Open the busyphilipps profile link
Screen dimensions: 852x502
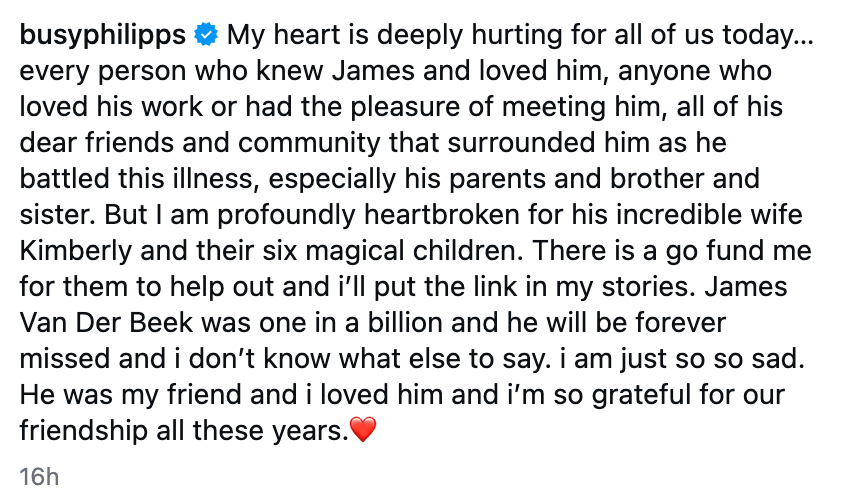coord(103,36)
